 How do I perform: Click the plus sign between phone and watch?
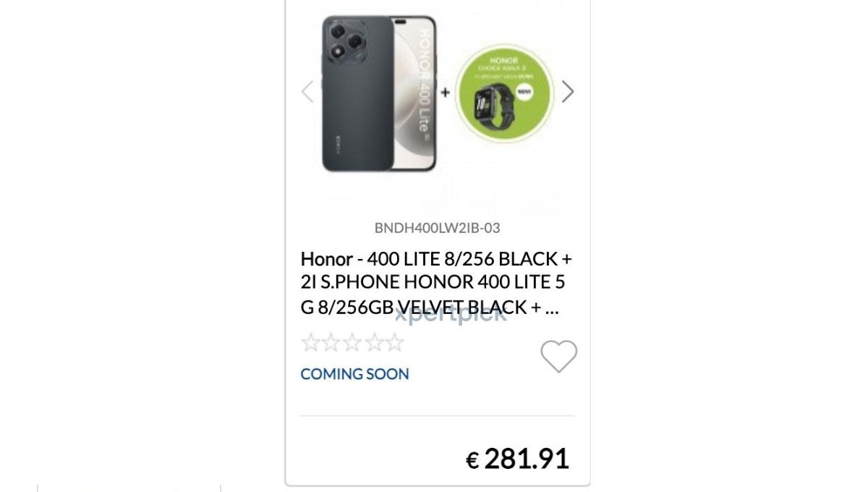pyautogui.click(x=445, y=93)
